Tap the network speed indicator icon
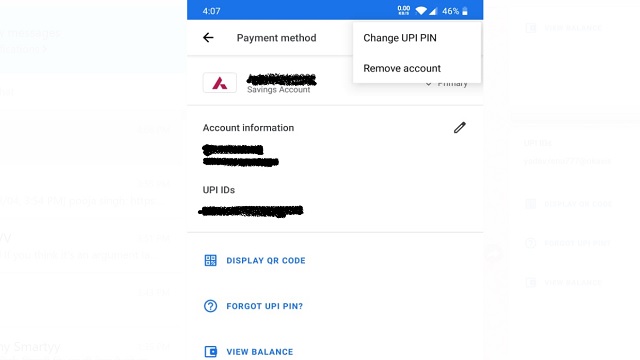Image resolution: width=640 pixels, height=360 pixels. (x=404, y=11)
